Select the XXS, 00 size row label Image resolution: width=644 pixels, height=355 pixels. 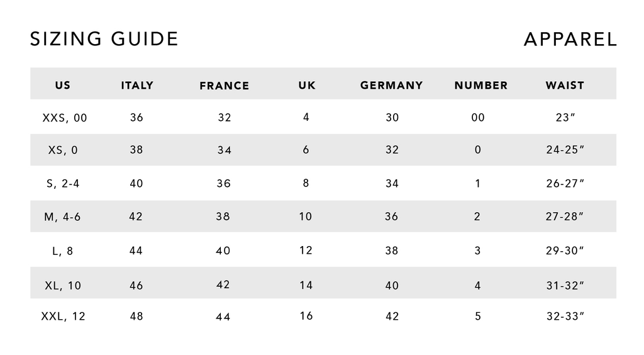pyautogui.click(x=65, y=118)
